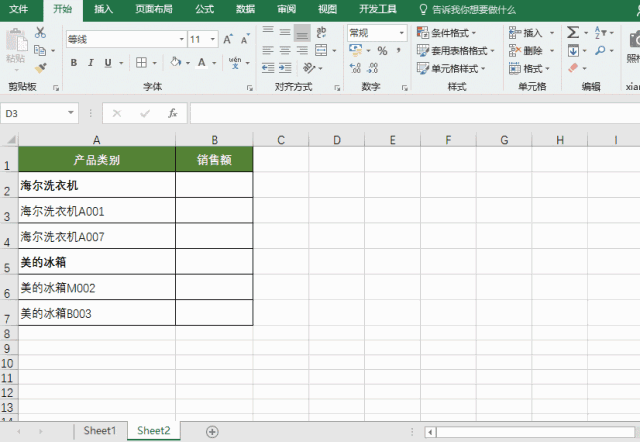This screenshot has height=442, width=640.
Task: Align text to bottom
Action: click(302, 33)
